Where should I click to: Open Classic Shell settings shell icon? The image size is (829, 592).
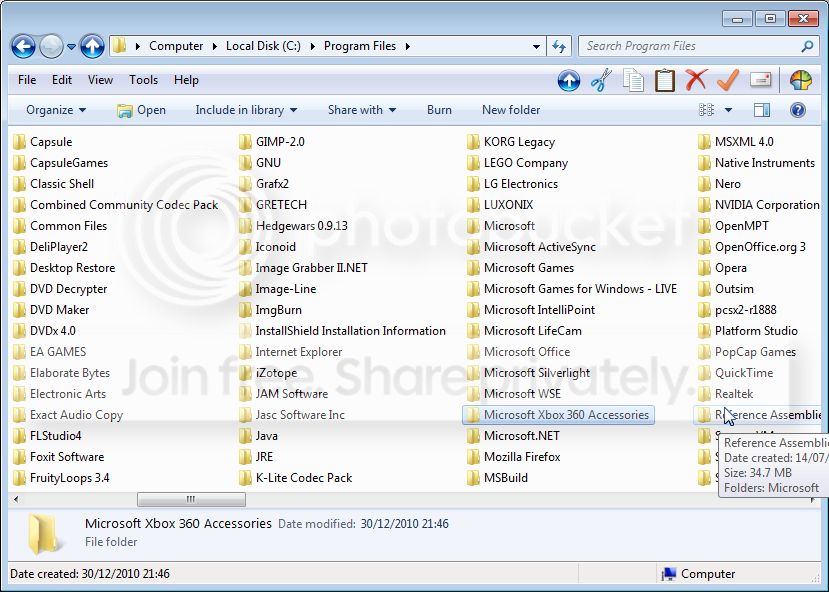(800, 80)
